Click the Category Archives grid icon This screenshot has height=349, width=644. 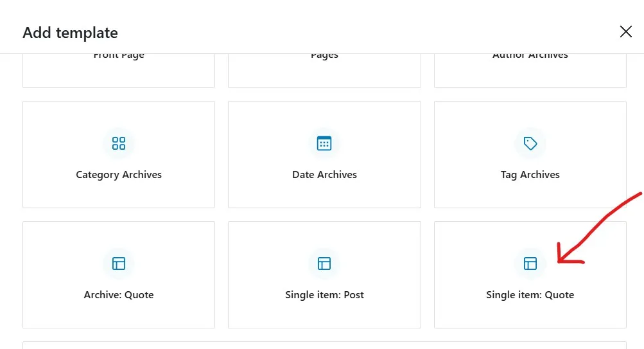[119, 143]
